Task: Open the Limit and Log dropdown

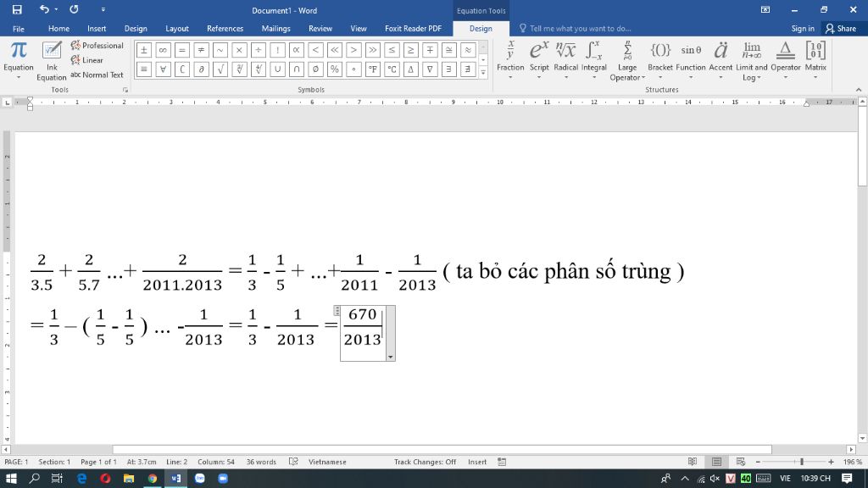Action: pos(751,60)
